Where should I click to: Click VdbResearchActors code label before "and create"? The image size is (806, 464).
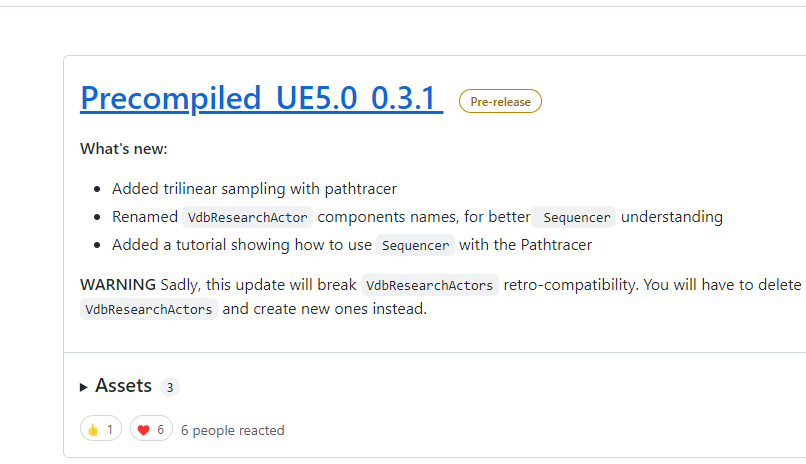click(x=149, y=309)
